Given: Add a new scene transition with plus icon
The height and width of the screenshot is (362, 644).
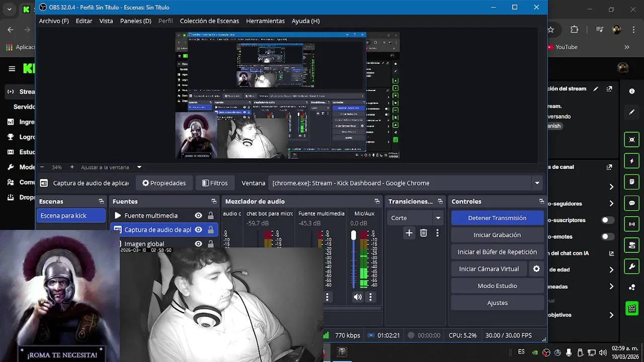Looking at the screenshot, I should pyautogui.click(x=409, y=233).
